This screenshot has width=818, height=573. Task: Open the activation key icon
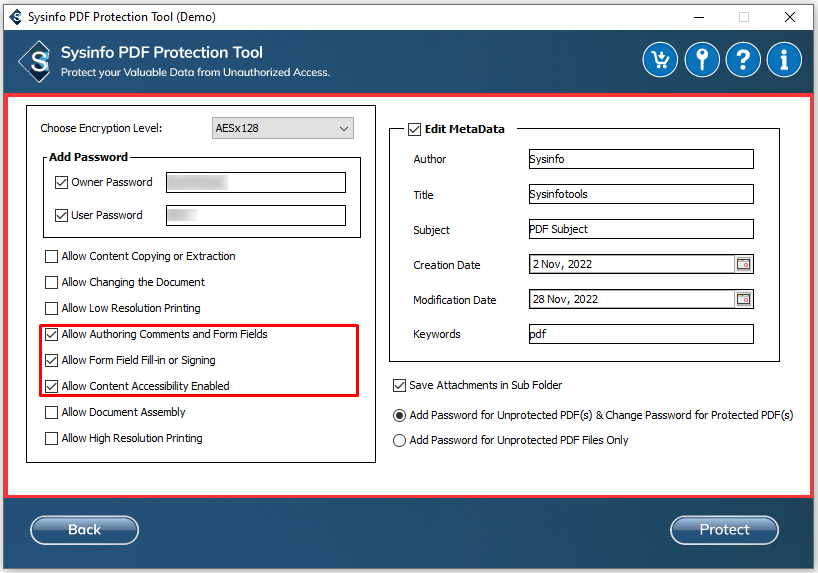[x=702, y=59]
